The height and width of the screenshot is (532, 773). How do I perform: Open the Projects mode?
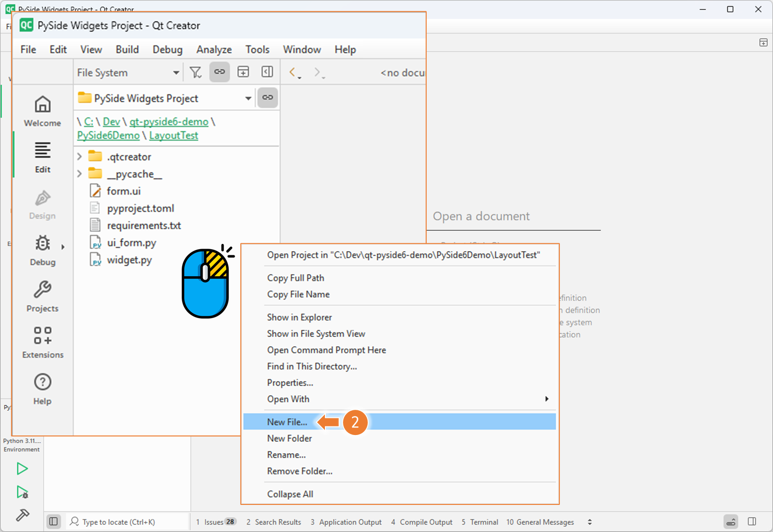point(42,297)
